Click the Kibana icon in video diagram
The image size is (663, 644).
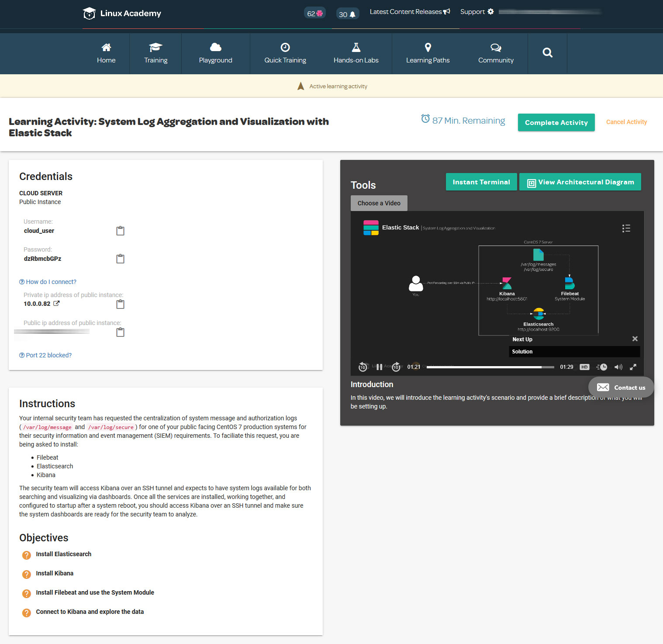[507, 283]
